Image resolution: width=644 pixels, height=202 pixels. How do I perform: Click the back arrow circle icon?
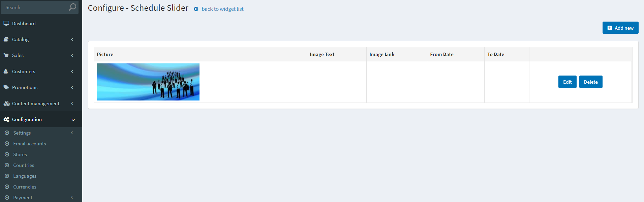click(196, 9)
